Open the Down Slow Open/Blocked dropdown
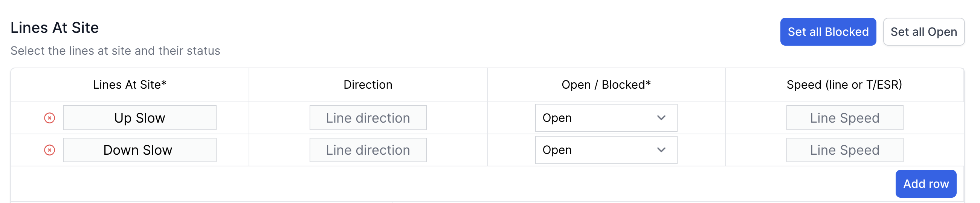The width and height of the screenshot is (980, 203). tap(606, 150)
